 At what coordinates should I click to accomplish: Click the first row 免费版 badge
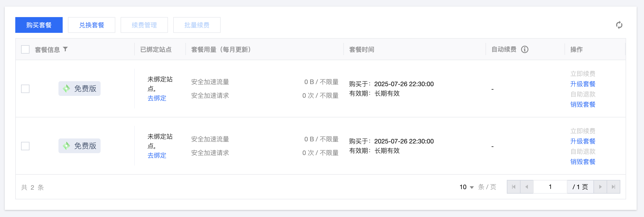pyautogui.click(x=80, y=89)
